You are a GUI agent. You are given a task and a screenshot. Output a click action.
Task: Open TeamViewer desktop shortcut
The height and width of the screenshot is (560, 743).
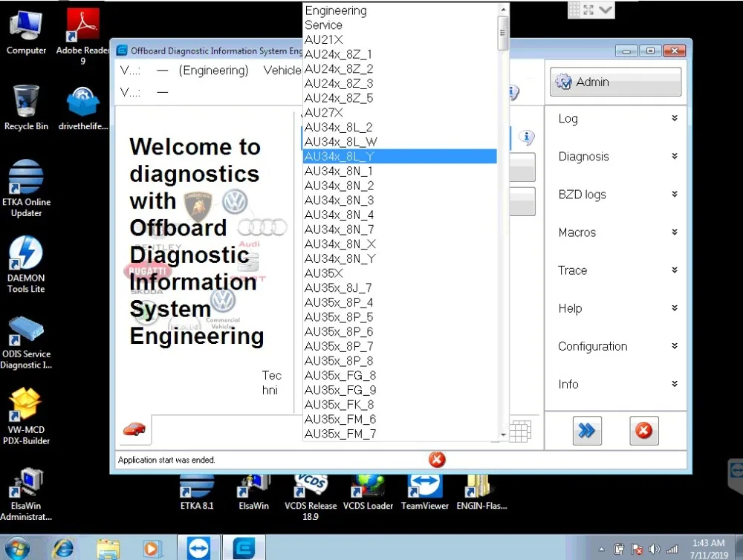coord(425,492)
